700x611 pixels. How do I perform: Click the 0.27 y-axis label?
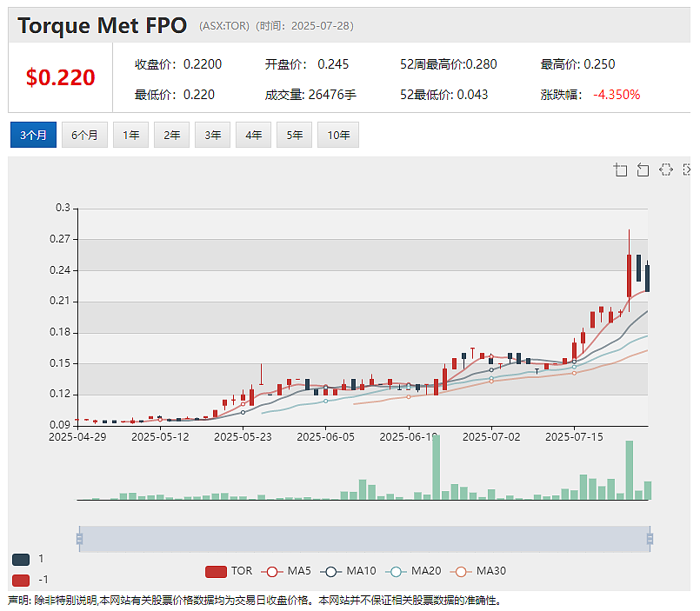(x=60, y=239)
